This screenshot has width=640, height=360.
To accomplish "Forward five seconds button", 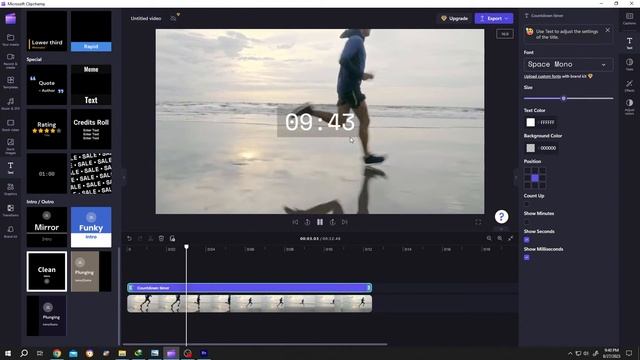I will click(333, 222).
